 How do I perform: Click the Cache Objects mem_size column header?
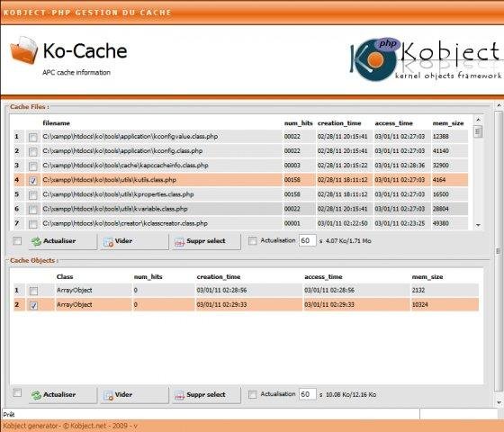point(427,277)
